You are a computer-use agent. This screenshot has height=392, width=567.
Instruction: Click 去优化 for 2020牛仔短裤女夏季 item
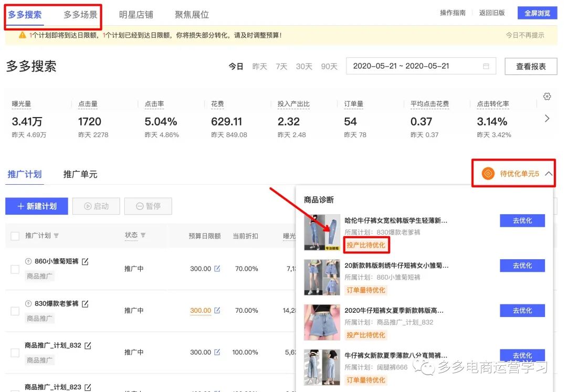(x=522, y=310)
